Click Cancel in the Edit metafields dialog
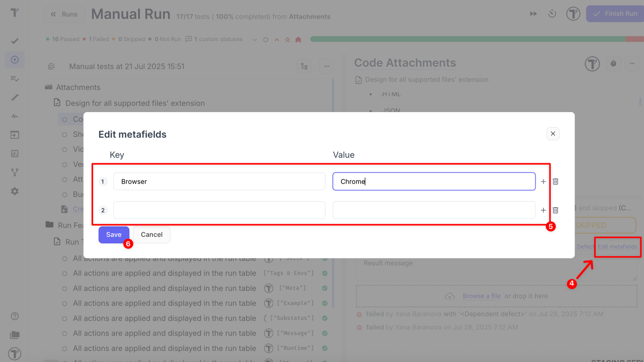 pos(151,235)
